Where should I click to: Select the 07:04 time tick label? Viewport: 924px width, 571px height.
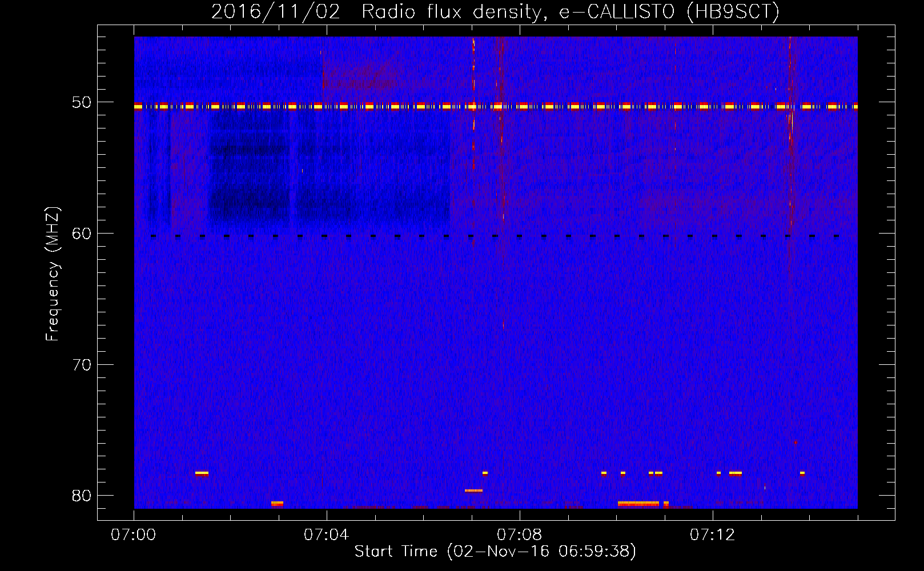pyautogui.click(x=327, y=535)
